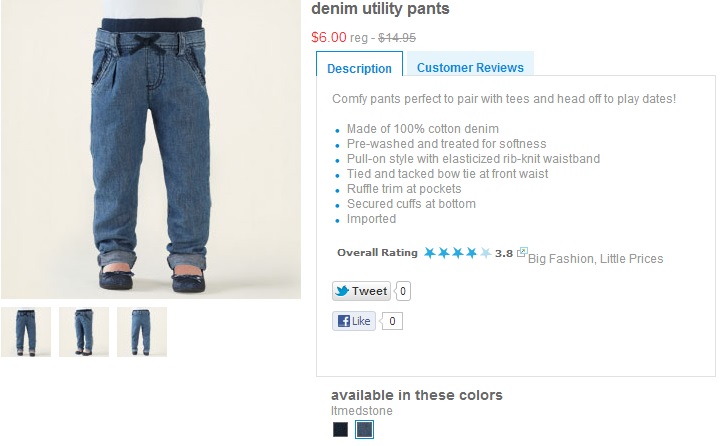Click the Big Fashion, Little Prices link
Viewport: 728px width, 446px height.
596,259
